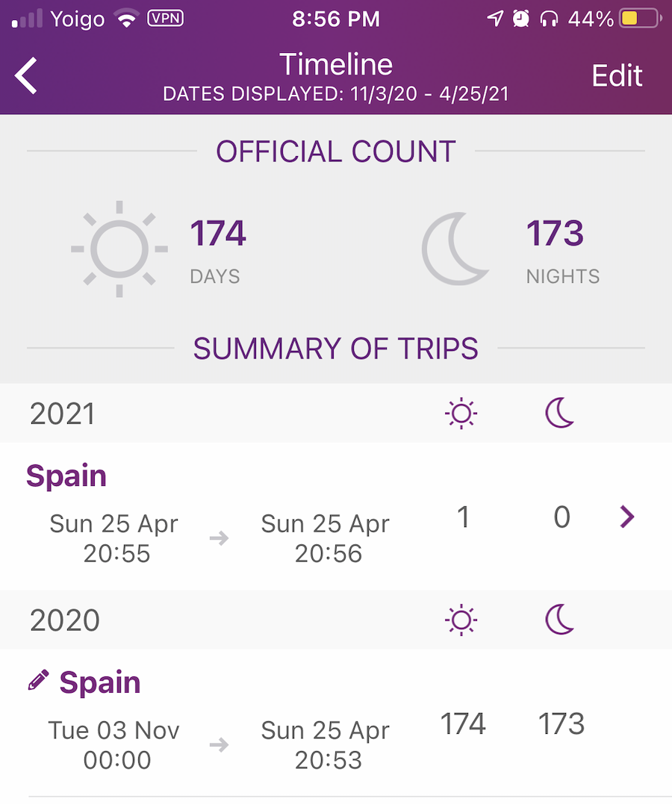Tap the 174 days official count

click(x=218, y=234)
